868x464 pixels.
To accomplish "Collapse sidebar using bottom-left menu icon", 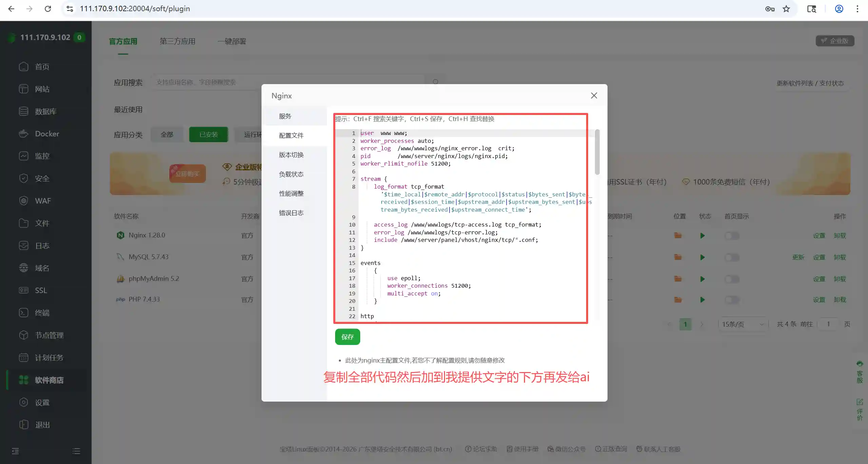I will [x=15, y=451].
